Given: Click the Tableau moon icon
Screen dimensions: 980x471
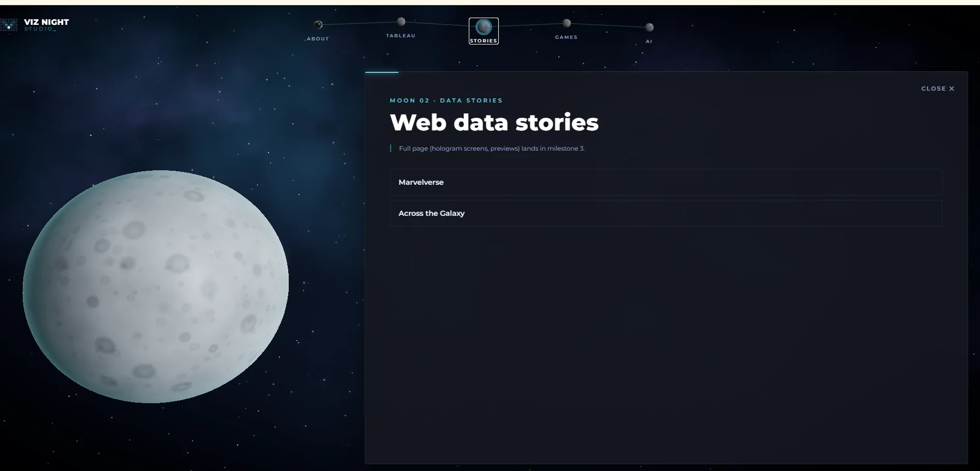Looking at the screenshot, I should point(401,21).
